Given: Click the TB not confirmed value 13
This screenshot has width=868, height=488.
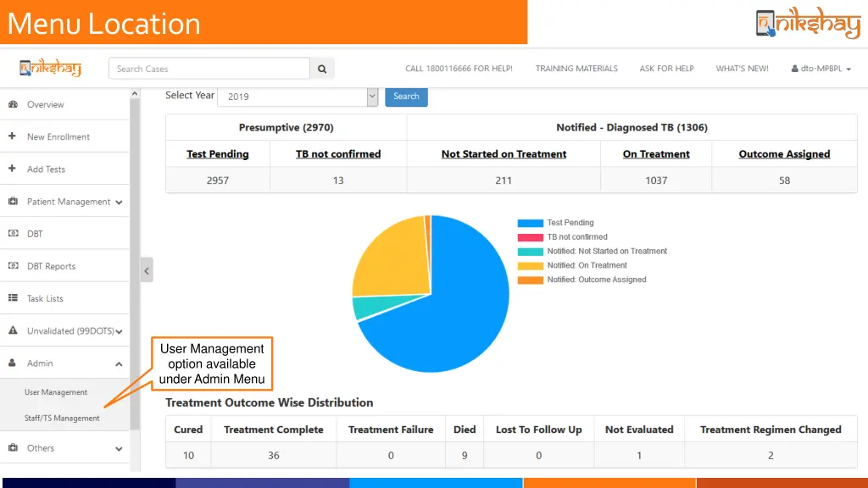Looking at the screenshot, I should pyautogui.click(x=338, y=180).
